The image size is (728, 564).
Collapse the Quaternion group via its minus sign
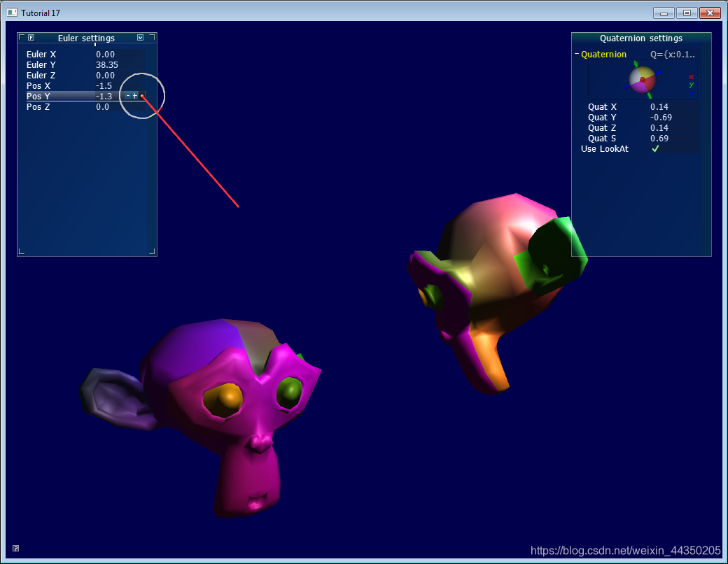(x=576, y=54)
